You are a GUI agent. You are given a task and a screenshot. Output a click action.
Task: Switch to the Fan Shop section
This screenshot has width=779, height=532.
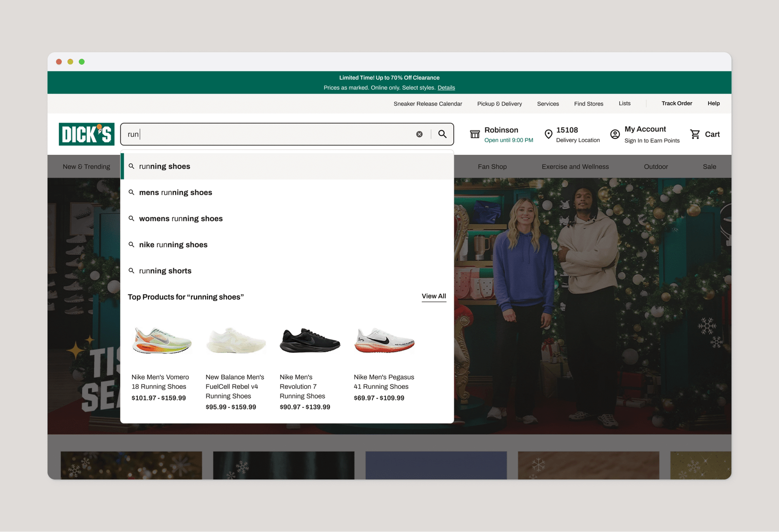click(492, 166)
